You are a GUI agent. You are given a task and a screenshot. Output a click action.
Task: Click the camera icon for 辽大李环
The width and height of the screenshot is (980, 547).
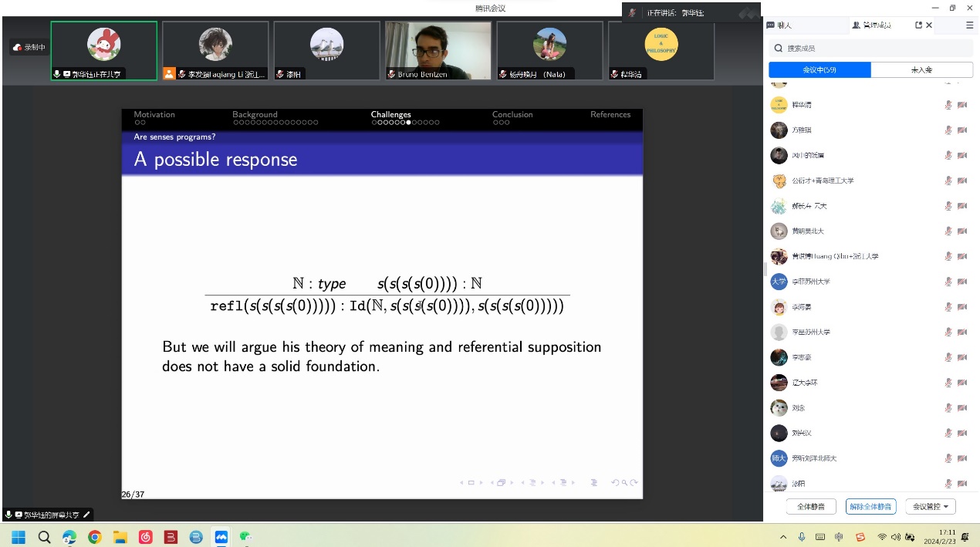[962, 383]
